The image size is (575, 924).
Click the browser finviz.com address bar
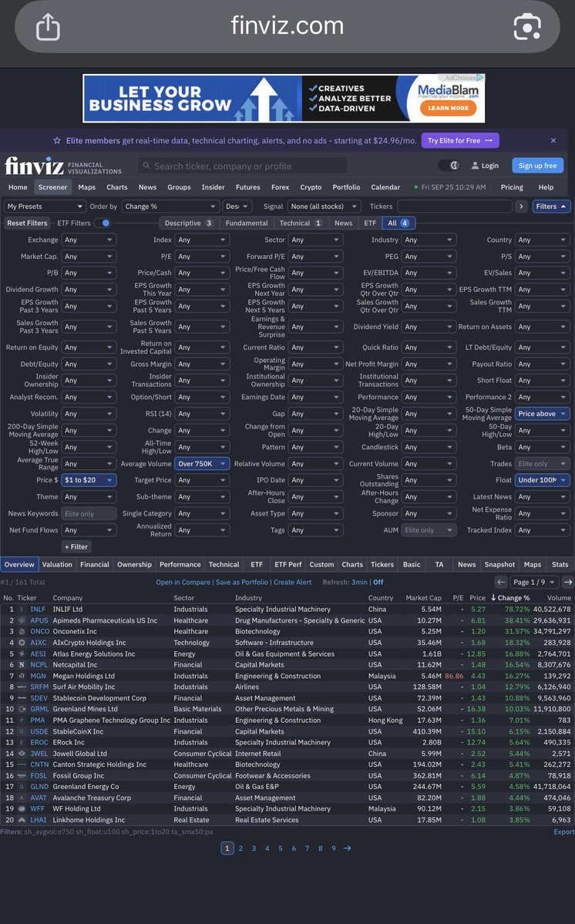287,26
